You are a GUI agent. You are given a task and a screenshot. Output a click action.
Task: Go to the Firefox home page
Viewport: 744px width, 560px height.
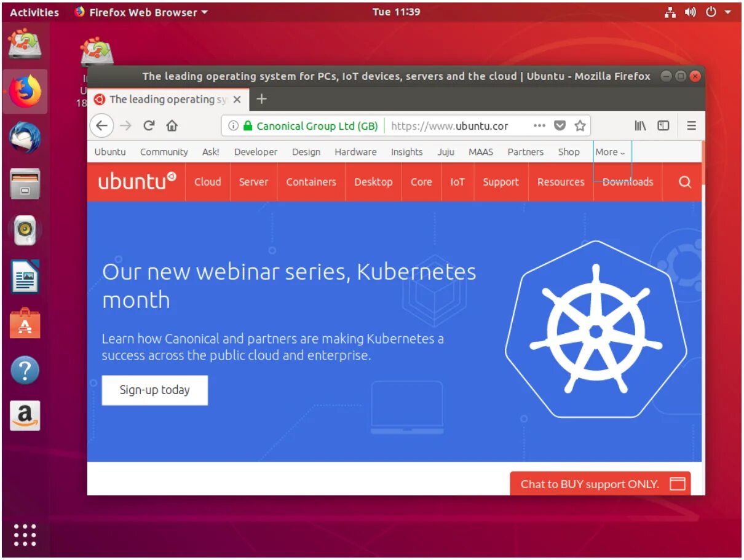click(x=172, y=126)
